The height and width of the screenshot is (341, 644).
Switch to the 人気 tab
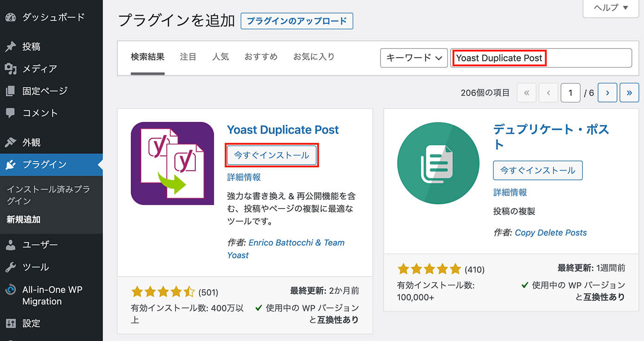220,57
